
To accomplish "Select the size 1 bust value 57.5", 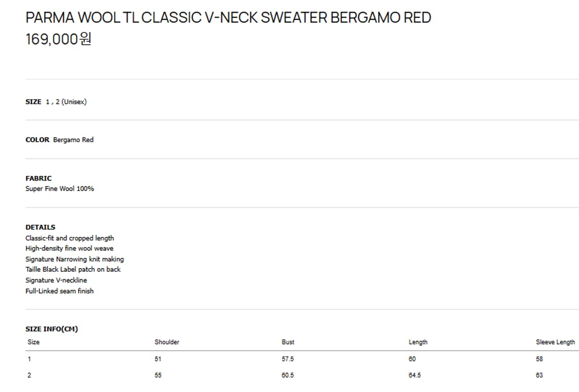I will click(x=288, y=359).
